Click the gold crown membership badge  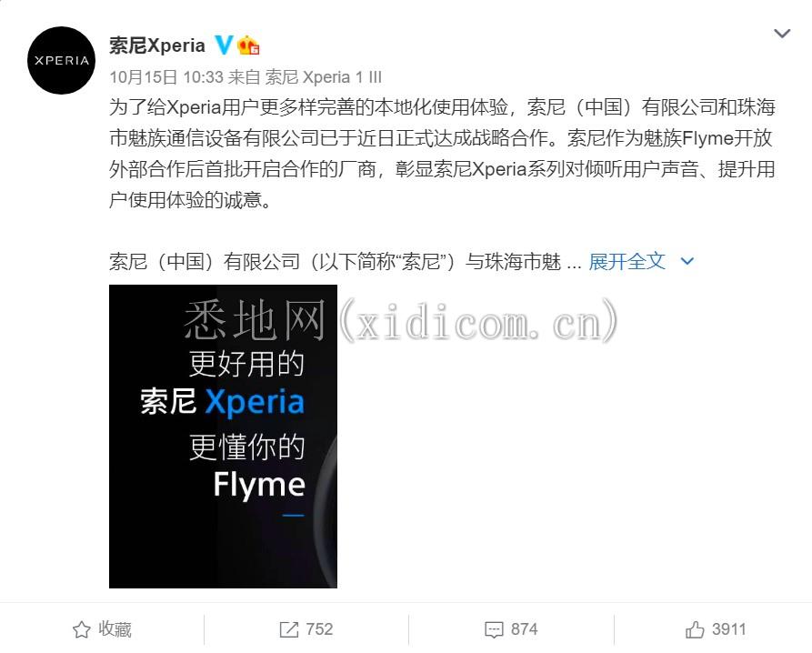click(248, 45)
